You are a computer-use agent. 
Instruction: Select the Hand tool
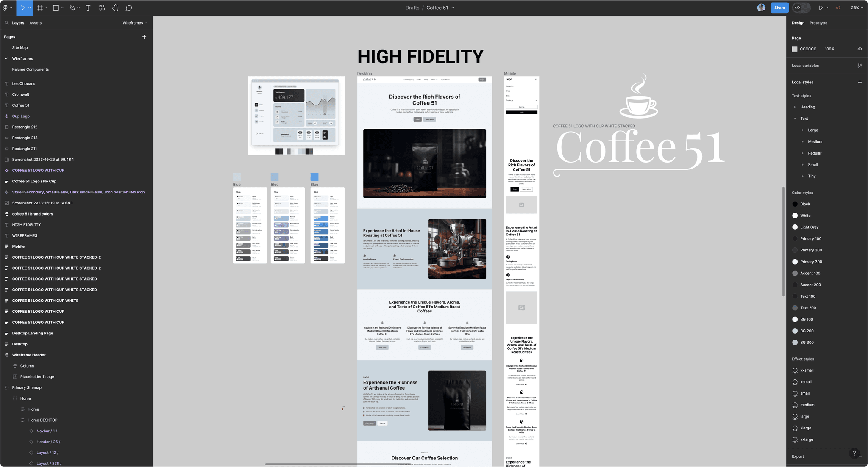[x=115, y=8]
